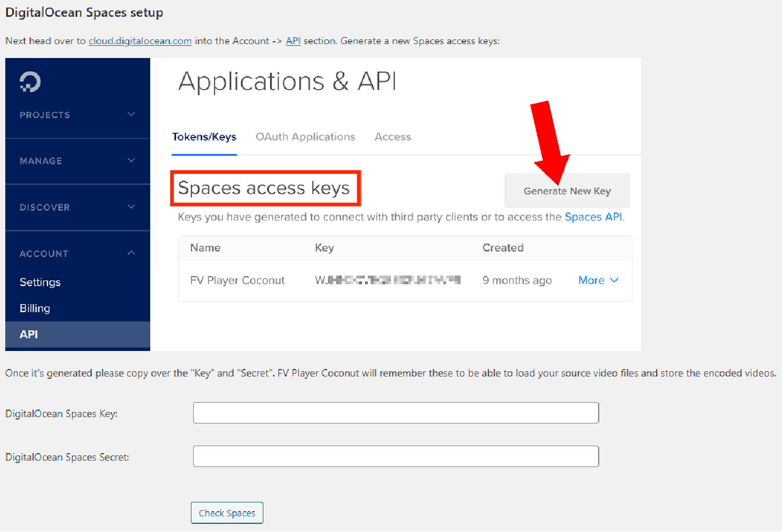The image size is (782, 532).
Task: Click the FV Player Coconut key name
Action: [237, 280]
